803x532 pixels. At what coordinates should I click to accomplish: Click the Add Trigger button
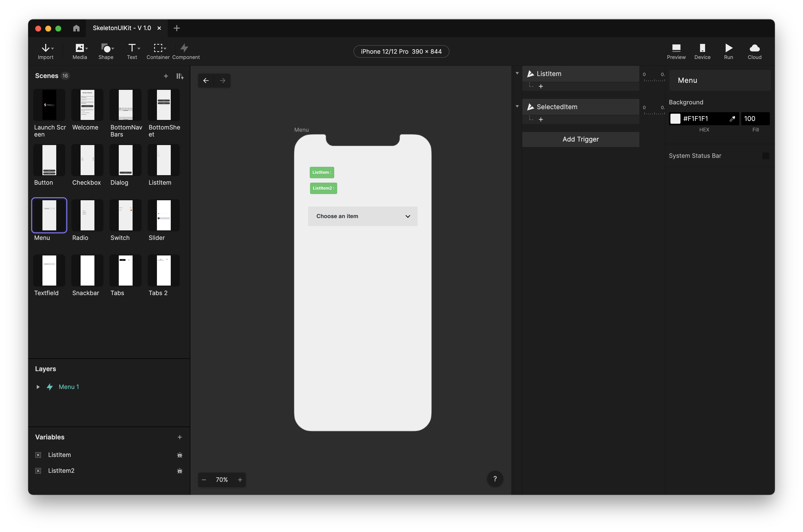pos(580,140)
